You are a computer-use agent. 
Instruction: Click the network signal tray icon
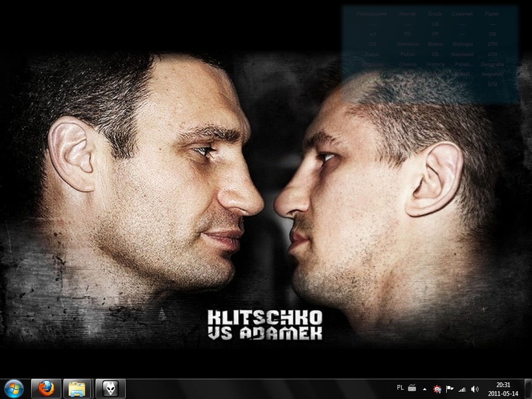pos(462,389)
